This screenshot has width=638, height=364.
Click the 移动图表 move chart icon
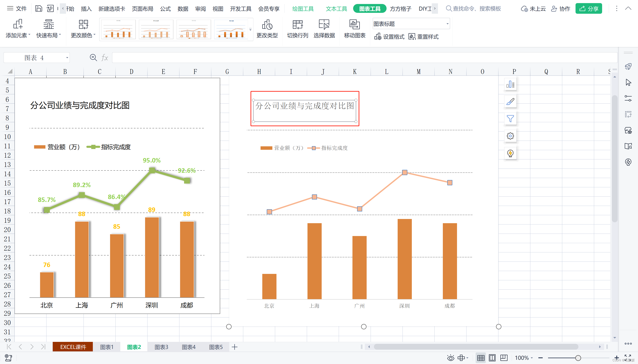(354, 29)
